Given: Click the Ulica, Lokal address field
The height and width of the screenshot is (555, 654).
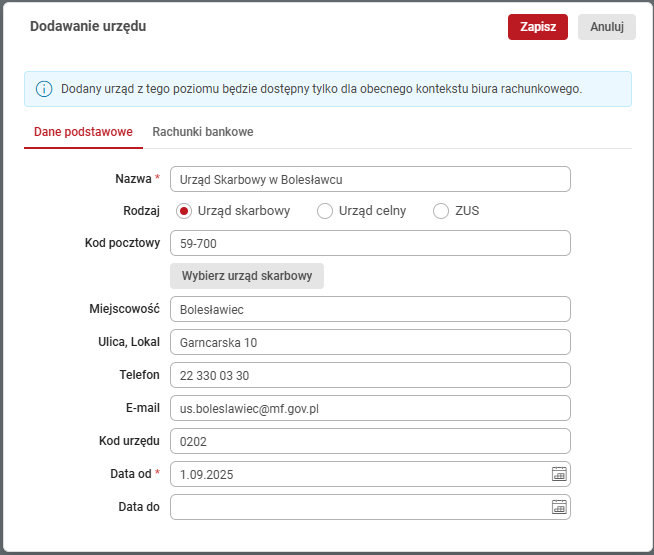Looking at the screenshot, I should 370,342.
